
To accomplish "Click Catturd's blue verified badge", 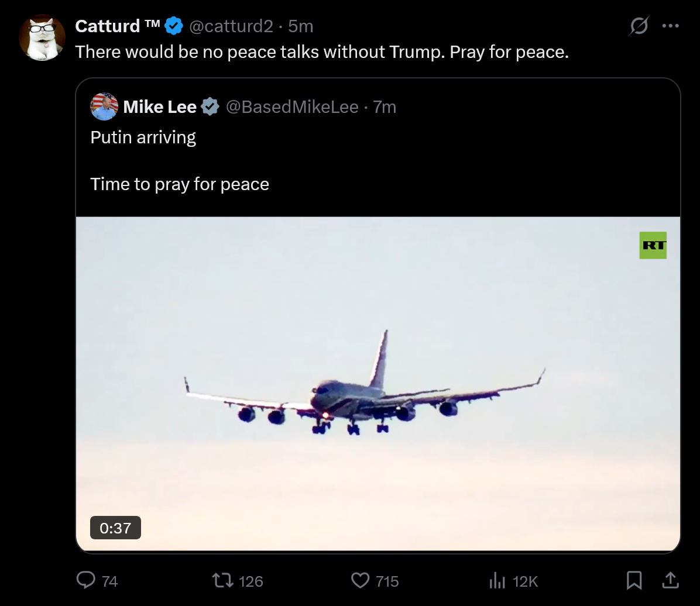I will (174, 26).
